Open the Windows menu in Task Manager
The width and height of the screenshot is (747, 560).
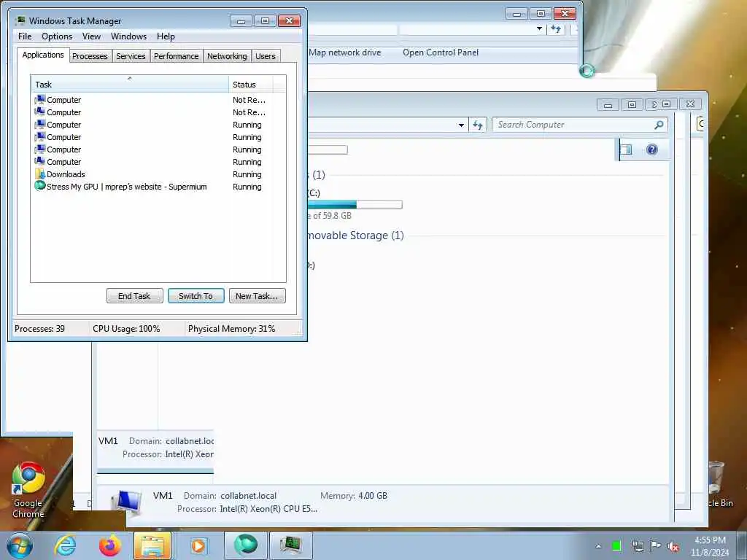point(128,36)
